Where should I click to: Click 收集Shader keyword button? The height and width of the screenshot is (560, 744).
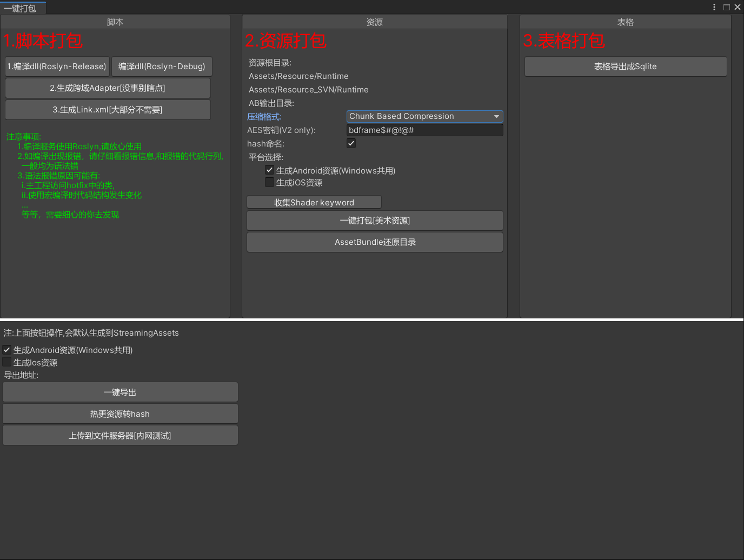[314, 202]
